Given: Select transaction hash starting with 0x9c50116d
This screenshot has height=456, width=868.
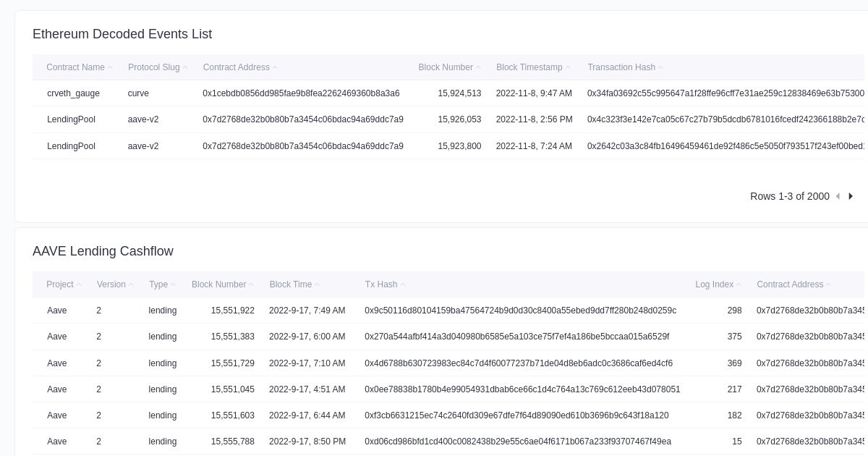Looking at the screenshot, I should (520, 311).
